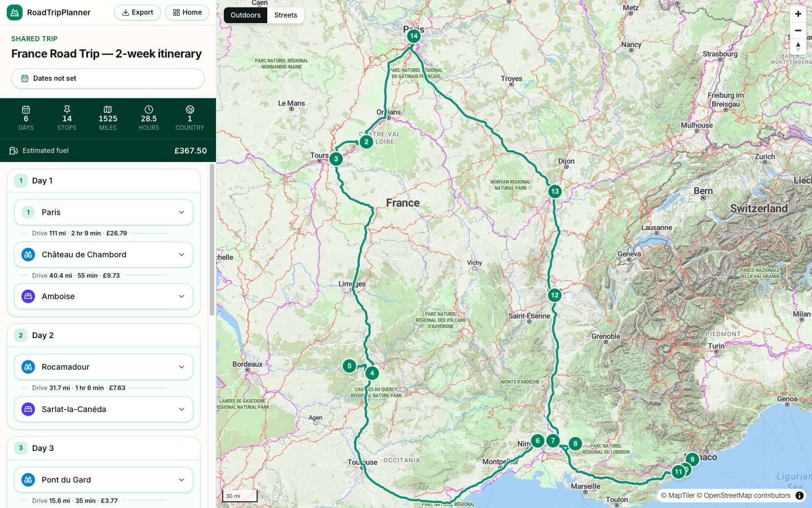Viewport: 812px width, 508px height.
Task: Click the clock Hours stat icon
Action: [149, 109]
